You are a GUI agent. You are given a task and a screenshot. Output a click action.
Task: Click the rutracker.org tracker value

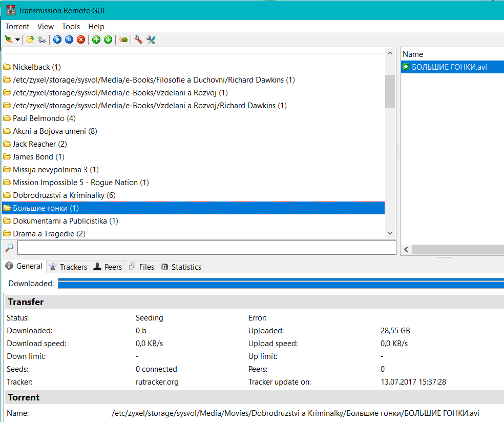[x=157, y=382]
